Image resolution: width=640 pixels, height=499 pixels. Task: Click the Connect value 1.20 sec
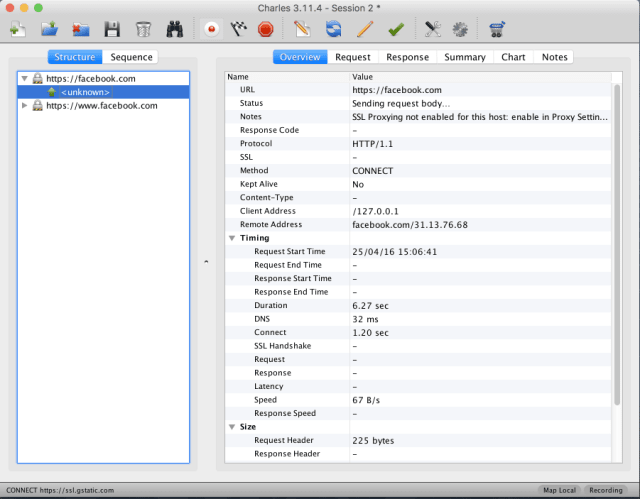pos(370,332)
